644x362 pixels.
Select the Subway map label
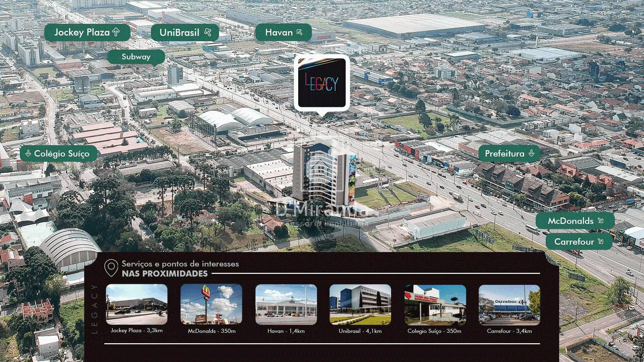pyautogui.click(x=136, y=57)
